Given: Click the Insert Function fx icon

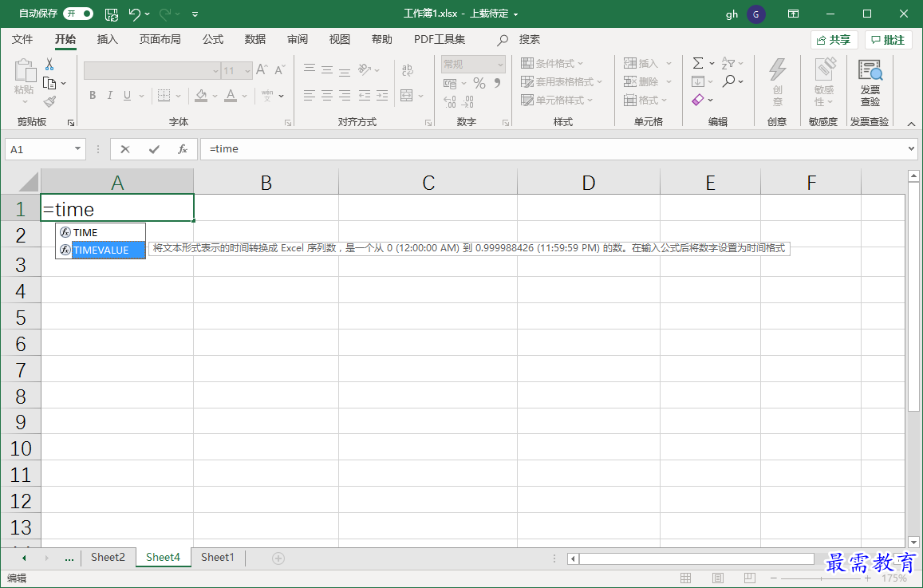Looking at the screenshot, I should click(183, 149).
